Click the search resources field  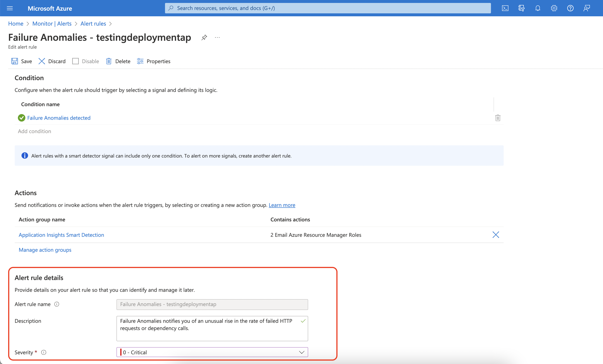pyautogui.click(x=328, y=8)
